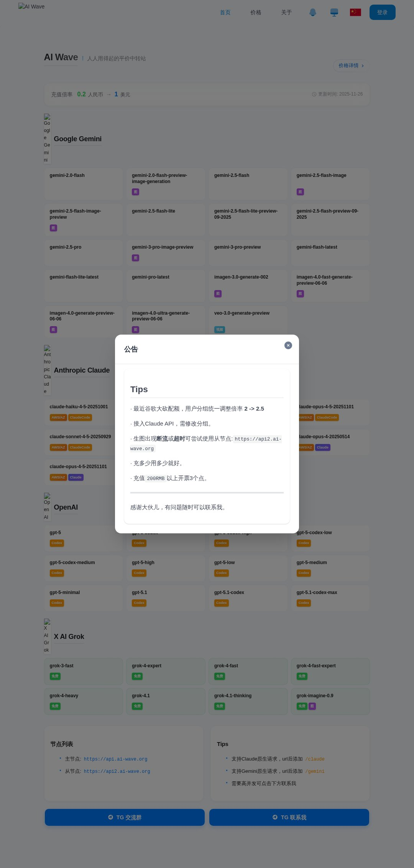Click ClaudeCode tag on claude-sonnet-4-5-20250929
This screenshot has height=868, width=414.
(x=80, y=447)
